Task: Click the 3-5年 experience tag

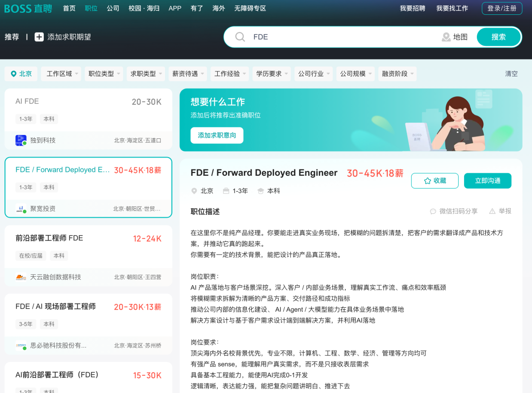Action: pos(26,324)
